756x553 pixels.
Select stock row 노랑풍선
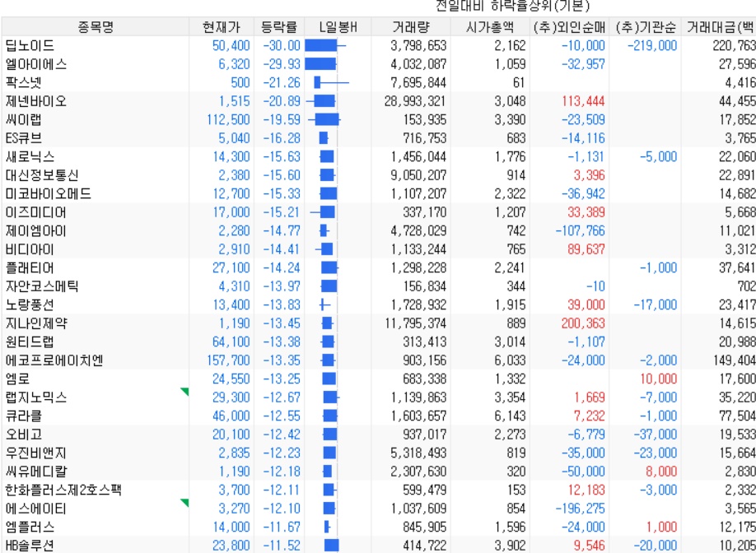pyautogui.click(x=378, y=305)
